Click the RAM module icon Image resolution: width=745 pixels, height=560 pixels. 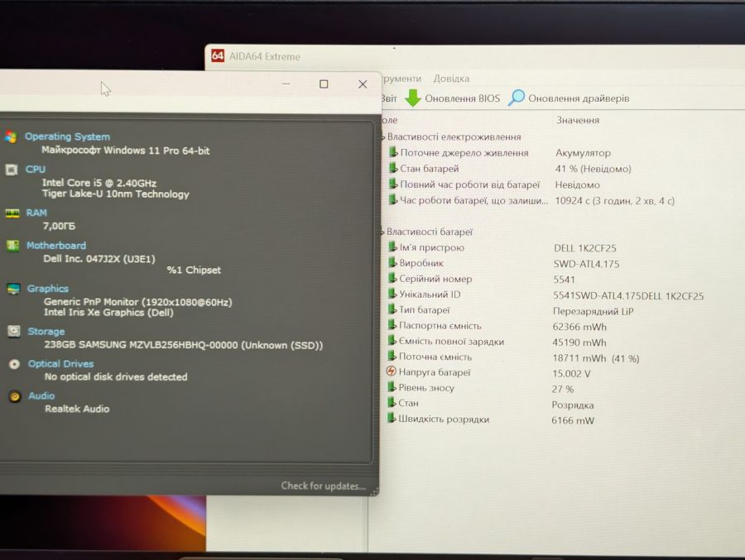coord(12,213)
